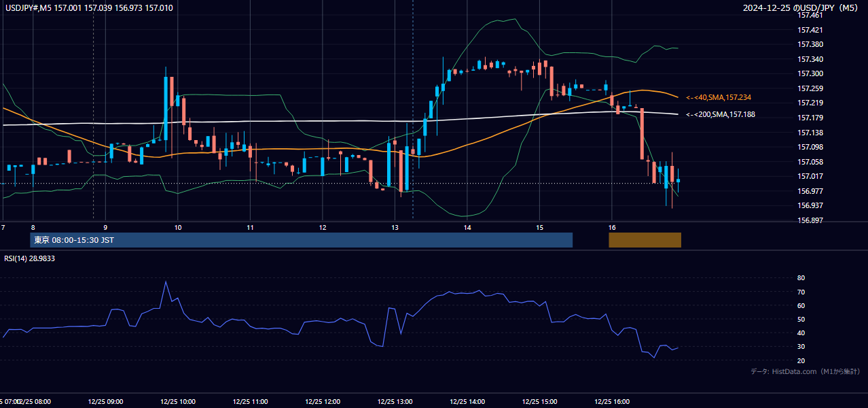Click hour marker 14 on chart axis
Screen dimensions: 868x408
pos(467,228)
